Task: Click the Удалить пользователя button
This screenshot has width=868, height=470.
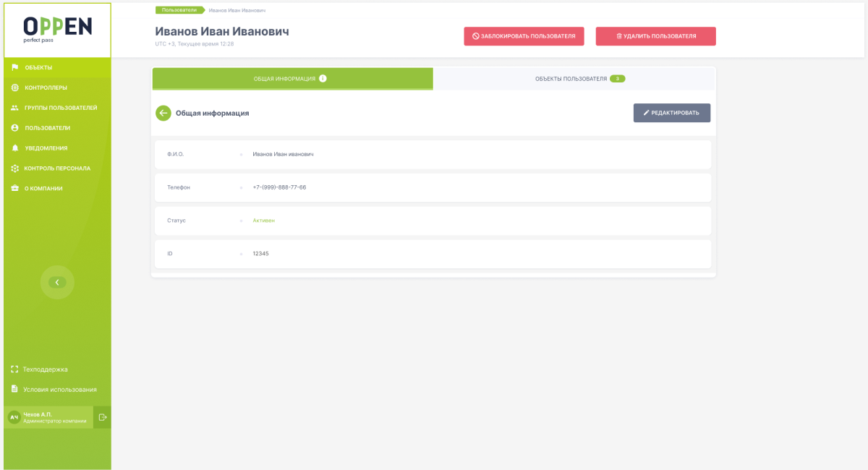Action: click(x=656, y=36)
